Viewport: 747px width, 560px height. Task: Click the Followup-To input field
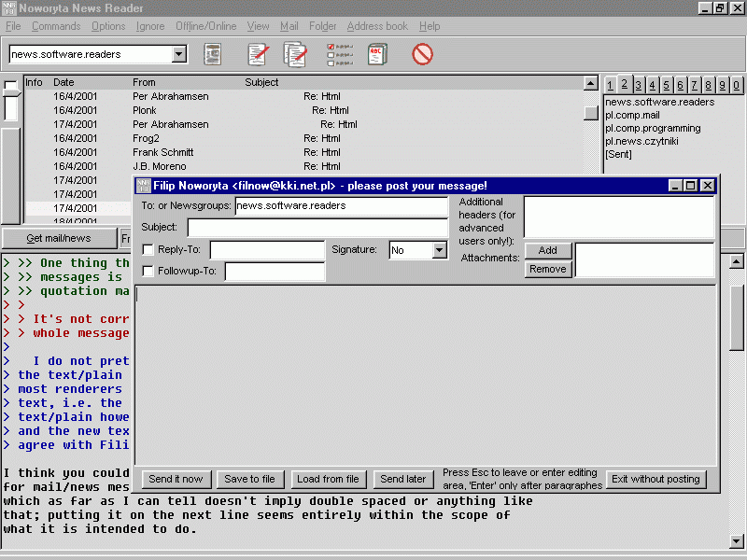[275, 272]
